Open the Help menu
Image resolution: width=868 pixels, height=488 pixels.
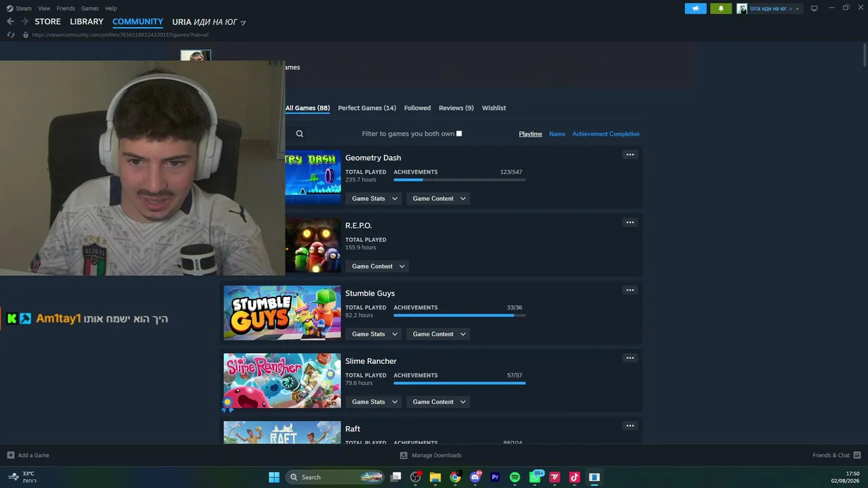coord(111,8)
